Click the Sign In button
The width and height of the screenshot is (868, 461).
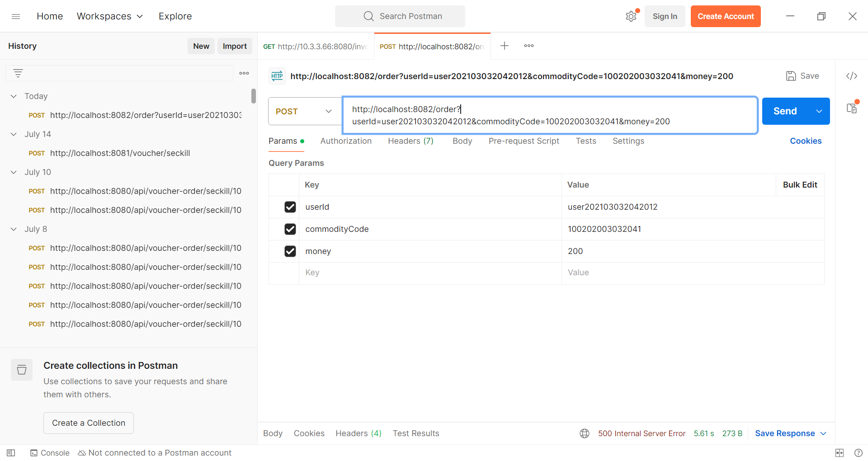click(665, 16)
